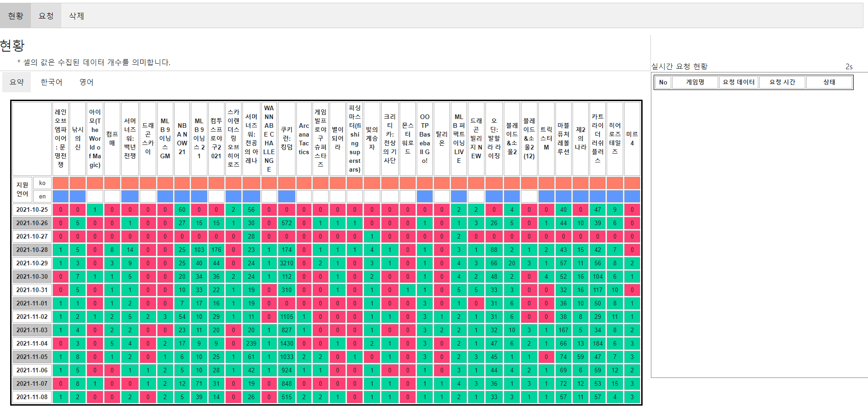Click the 요청 데이터 column header
The image size is (868, 407).
[x=738, y=82]
